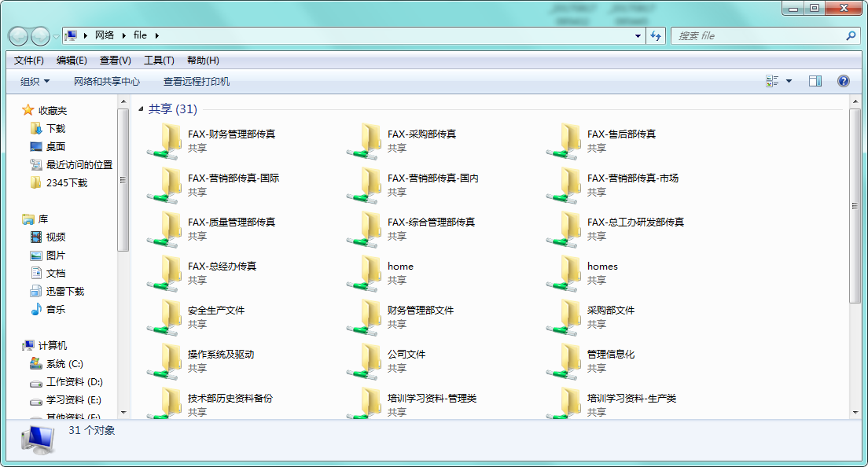The width and height of the screenshot is (868, 467).
Task: Open 系统 (C:) drive
Action: 64,363
